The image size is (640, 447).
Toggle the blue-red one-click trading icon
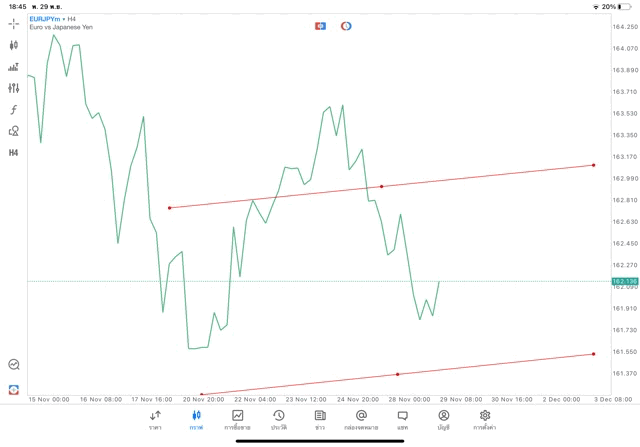tap(320, 26)
